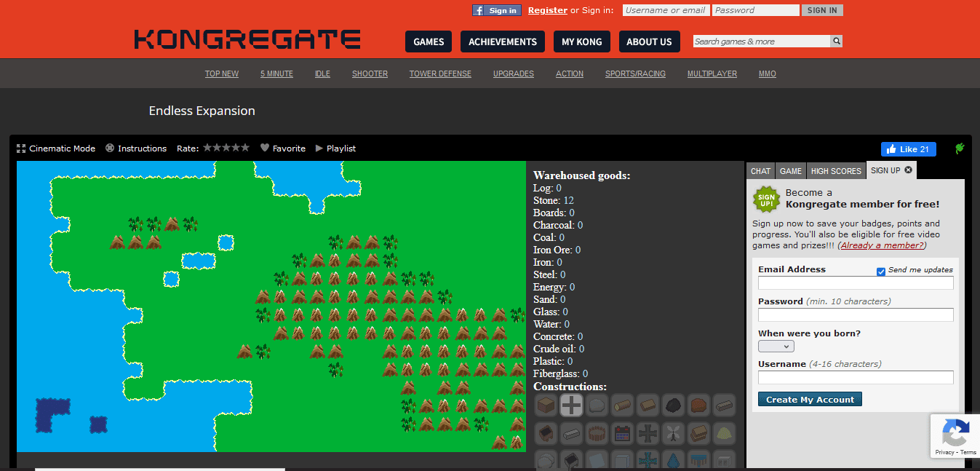Pick the reddish-brown ore lump construction icon
Image resolution: width=980 pixels, height=471 pixels.
[698, 405]
